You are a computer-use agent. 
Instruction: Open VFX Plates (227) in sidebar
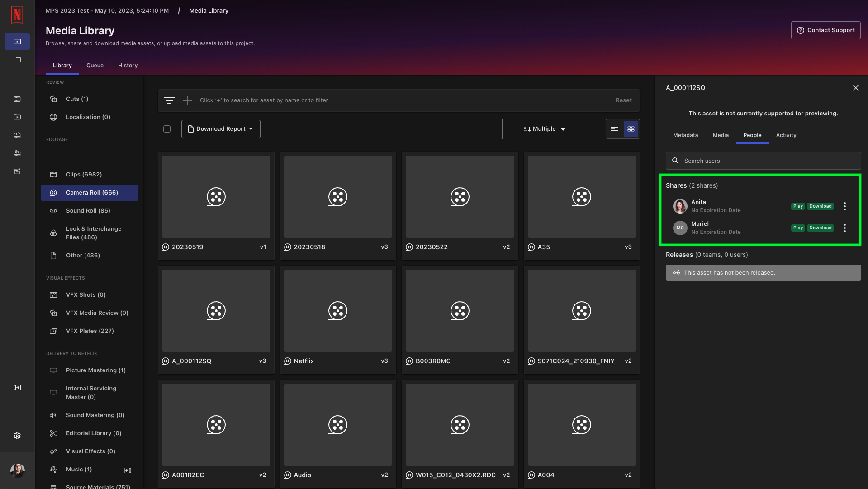90,331
